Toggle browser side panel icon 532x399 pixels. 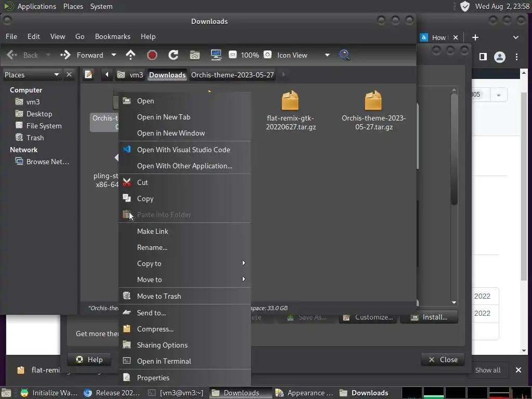pos(483,57)
